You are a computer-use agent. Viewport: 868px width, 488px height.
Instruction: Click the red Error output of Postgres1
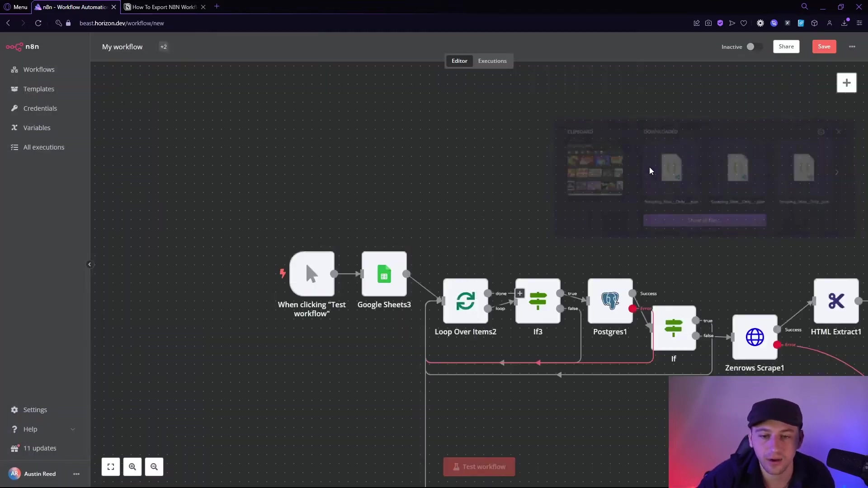[632, 309]
